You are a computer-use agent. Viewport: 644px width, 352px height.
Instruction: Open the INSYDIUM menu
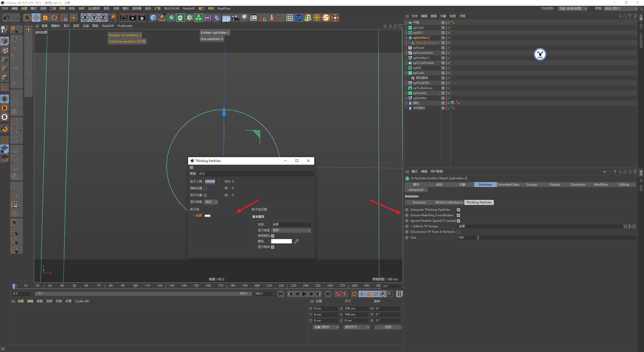171,8
